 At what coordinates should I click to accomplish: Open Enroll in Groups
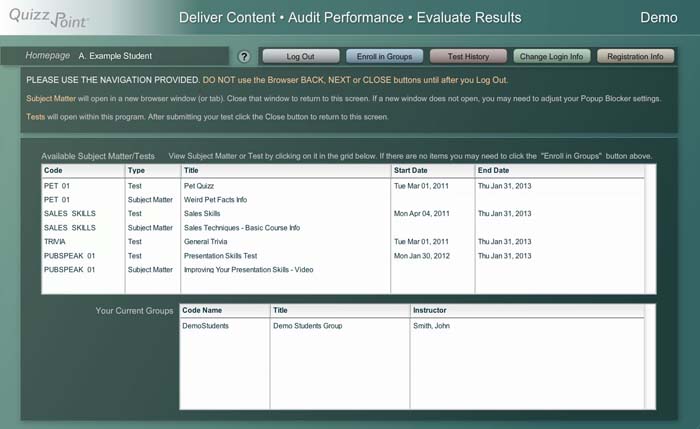pyautogui.click(x=384, y=57)
